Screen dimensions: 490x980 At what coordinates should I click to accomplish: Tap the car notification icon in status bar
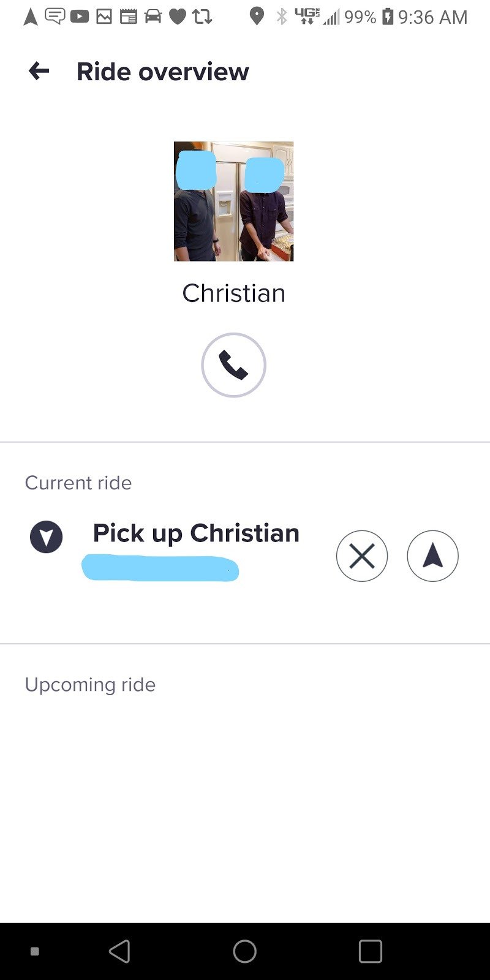(153, 17)
